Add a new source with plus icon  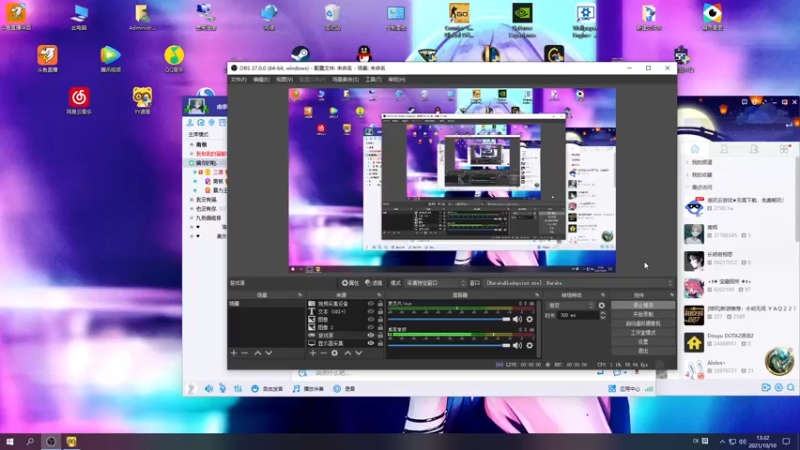pos(313,353)
